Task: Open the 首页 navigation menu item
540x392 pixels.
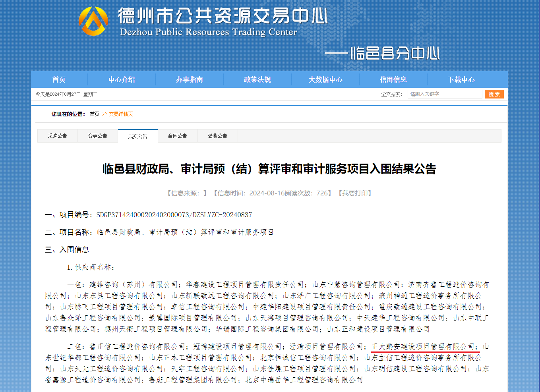Action: pyautogui.click(x=59, y=79)
